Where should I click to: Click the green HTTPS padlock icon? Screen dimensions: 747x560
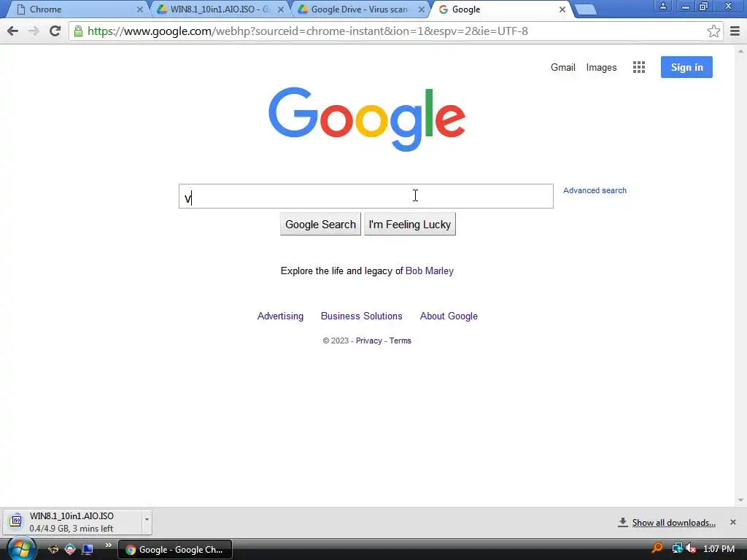(x=78, y=31)
